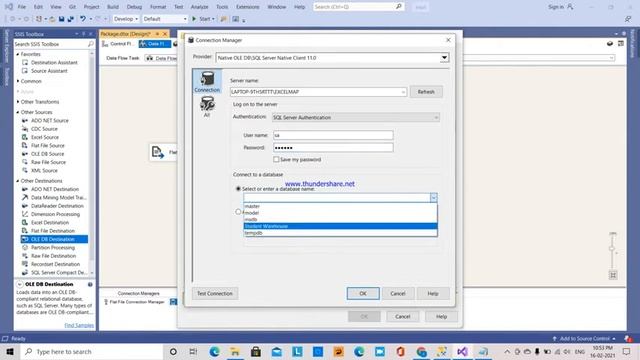Open the Mail app from the taskbar
640x360 pixels.
click(277, 351)
